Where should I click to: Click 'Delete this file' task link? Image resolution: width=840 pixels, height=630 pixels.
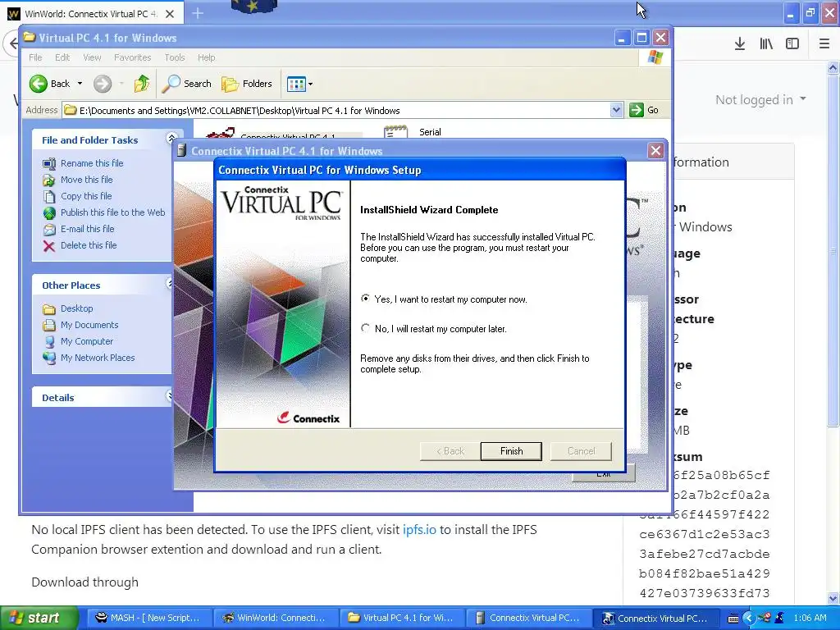coord(89,244)
